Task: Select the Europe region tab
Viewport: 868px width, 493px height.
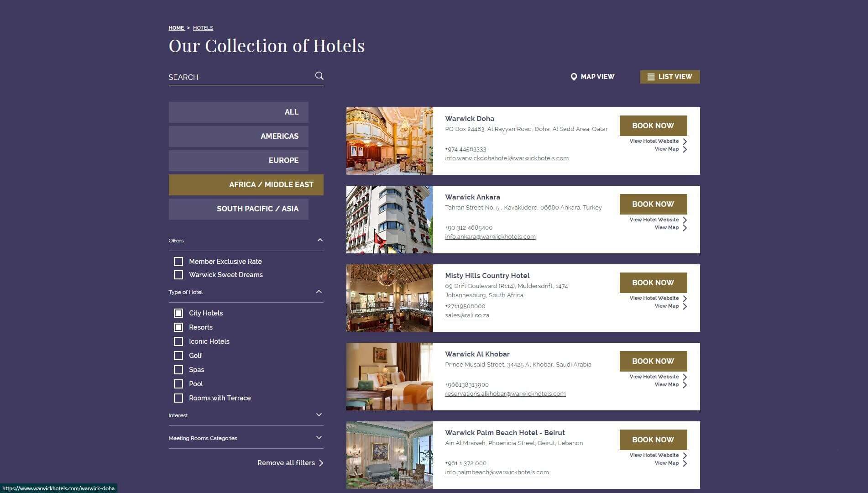Action: 238,161
